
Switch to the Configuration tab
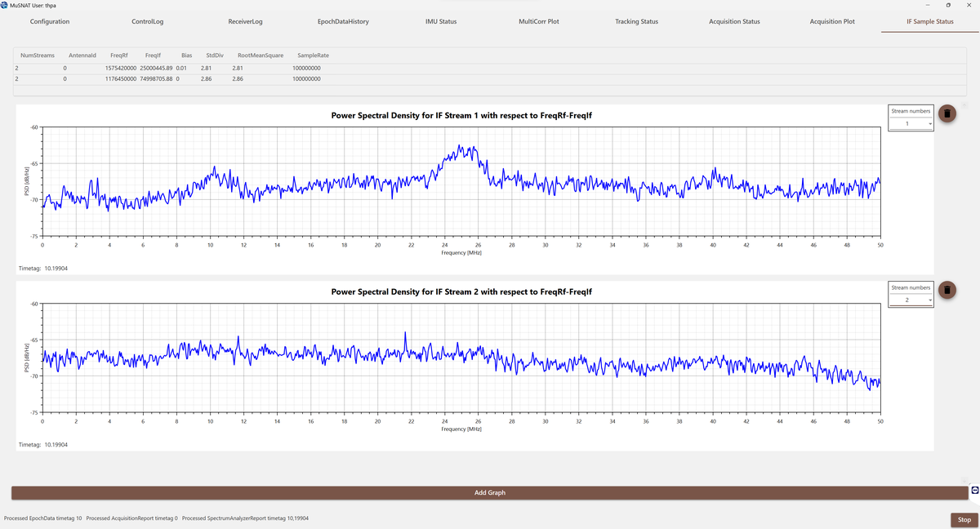pos(50,21)
